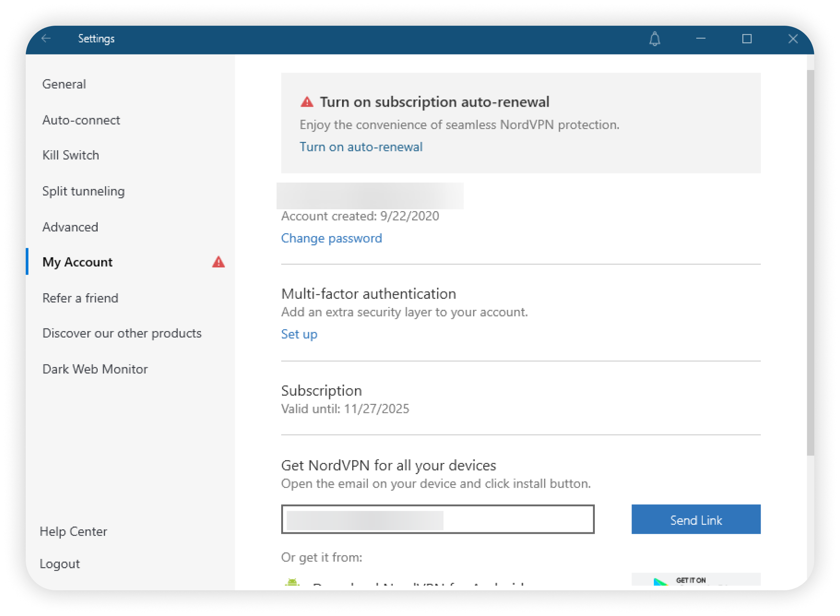Set up multi-factor authentication
Image resolution: width=840 pixels, height=616 pixels.
pyautogui.click(x=299, y=334)
